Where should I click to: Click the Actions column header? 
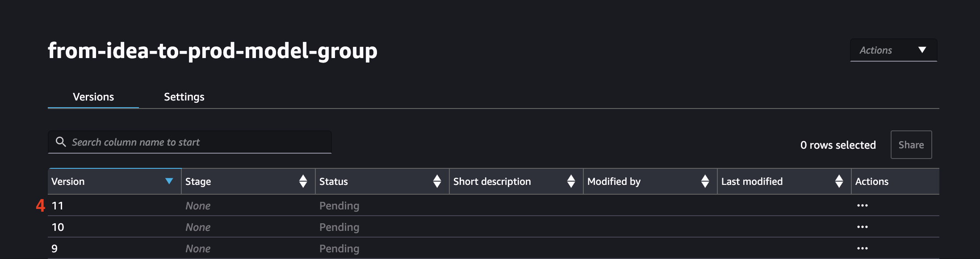coord(872,181)
